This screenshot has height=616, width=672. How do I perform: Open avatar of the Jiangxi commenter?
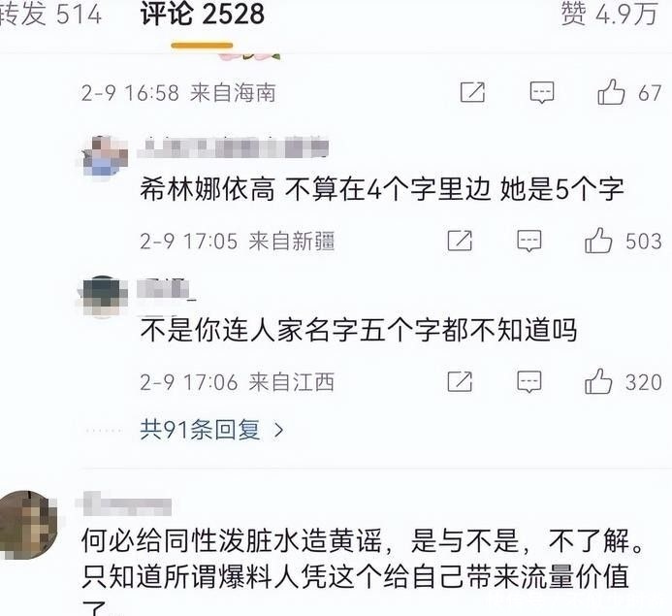103,297
